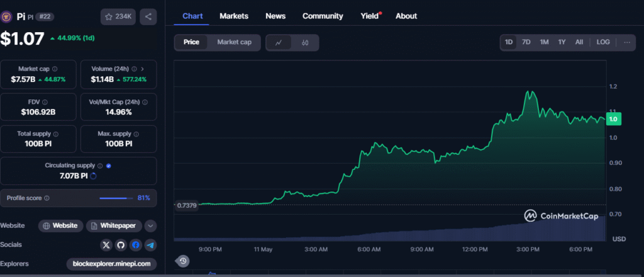
Task: Click the $106.92B FDV value
Action: [38, 111]
